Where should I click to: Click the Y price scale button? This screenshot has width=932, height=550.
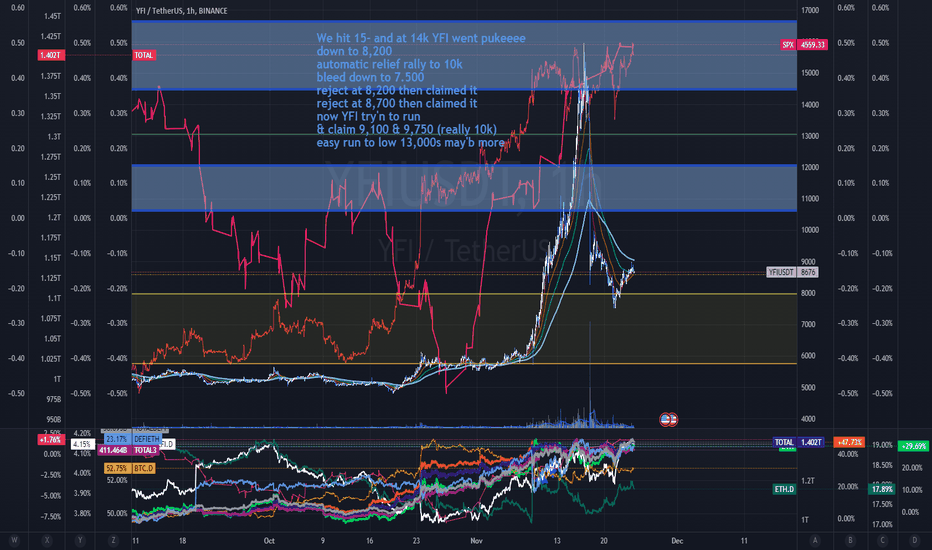pyautogui.click(x=80, y=540)
